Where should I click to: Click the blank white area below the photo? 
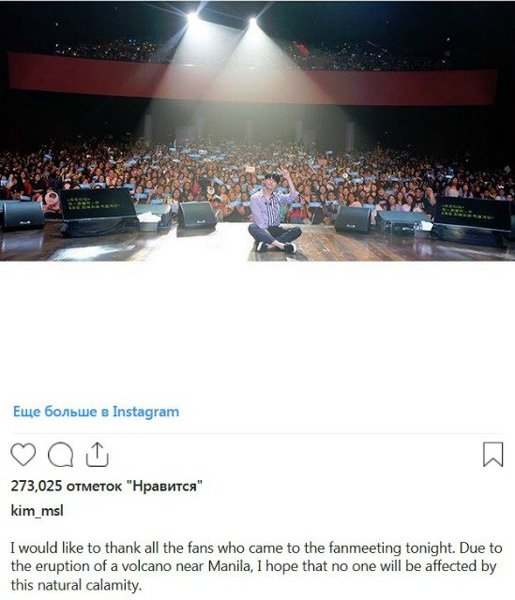pos(257,329)
